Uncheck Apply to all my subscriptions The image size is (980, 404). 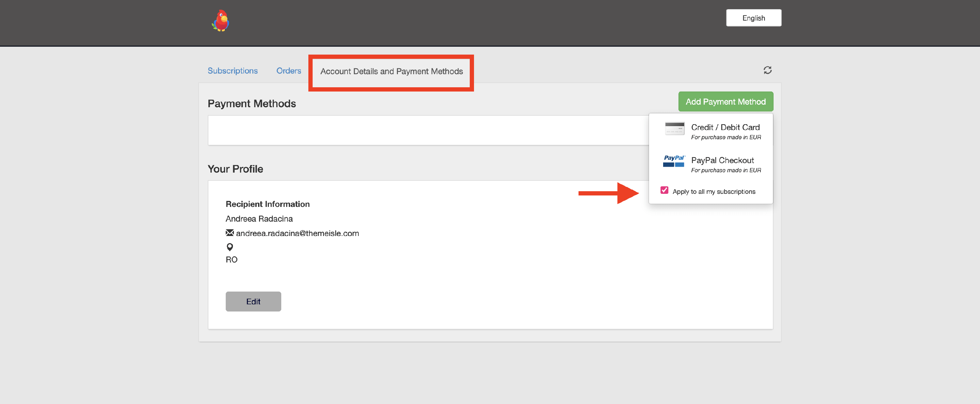[664, 190]
